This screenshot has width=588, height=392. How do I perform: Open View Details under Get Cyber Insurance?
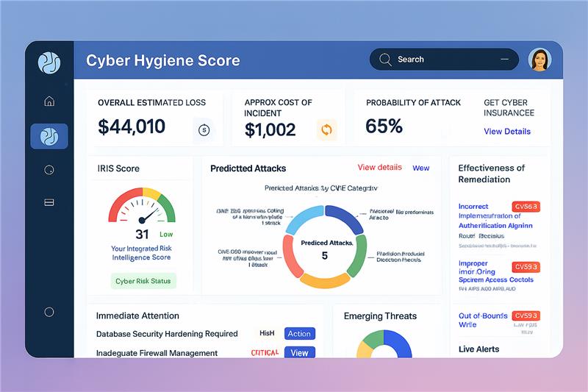point(506,132)
